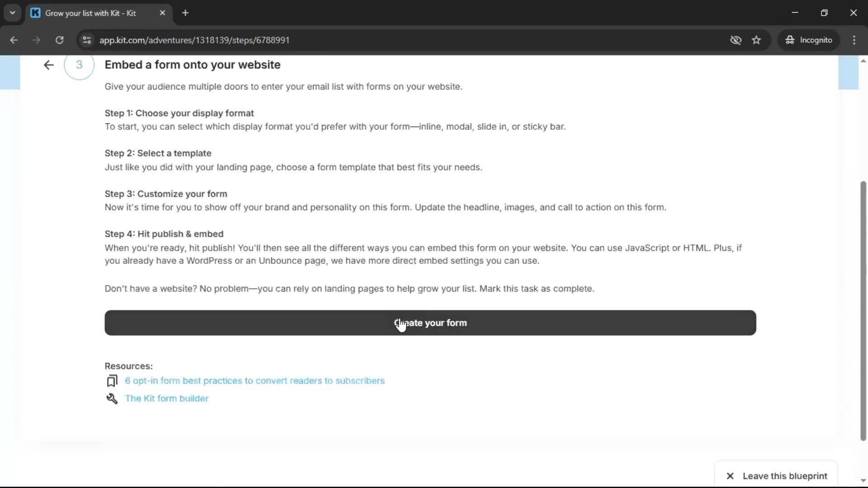
Task: Click the wrench icon beside Kit form builder
Action: [112, 399]
